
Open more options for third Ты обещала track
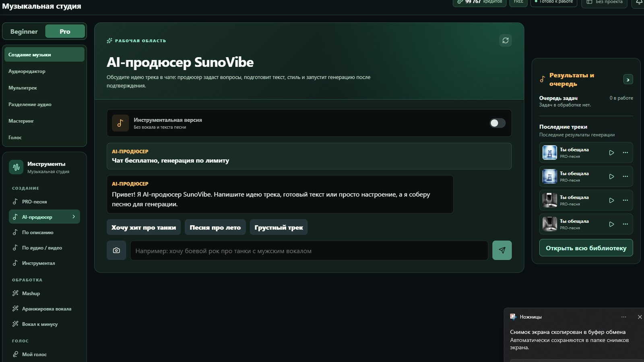click(x=625, y=200)
